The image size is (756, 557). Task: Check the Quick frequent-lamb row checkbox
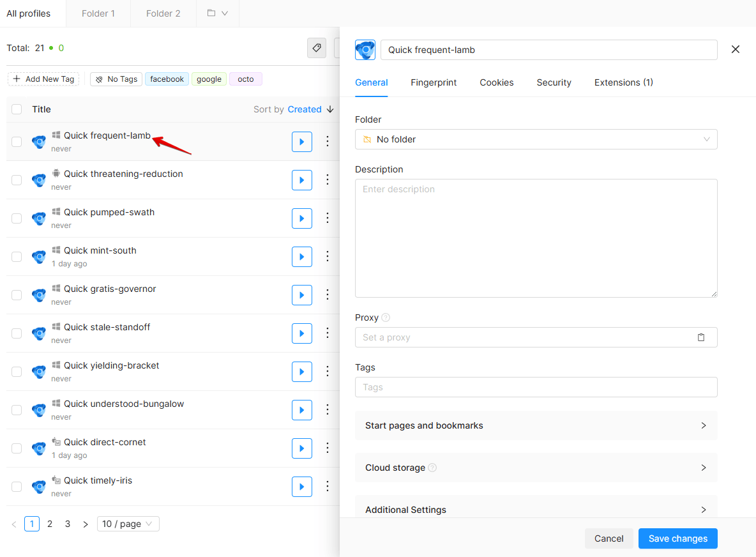(x=17, y=142)
